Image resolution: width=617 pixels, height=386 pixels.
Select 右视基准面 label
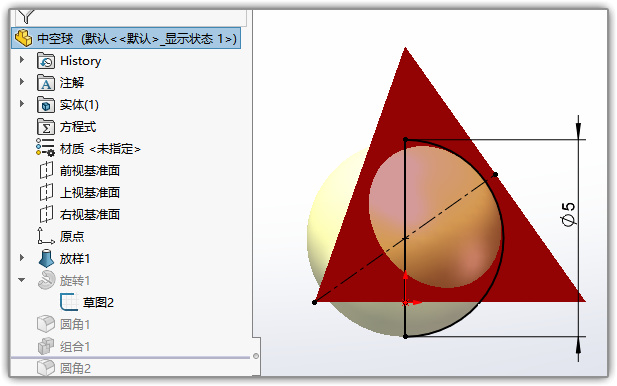90,215
